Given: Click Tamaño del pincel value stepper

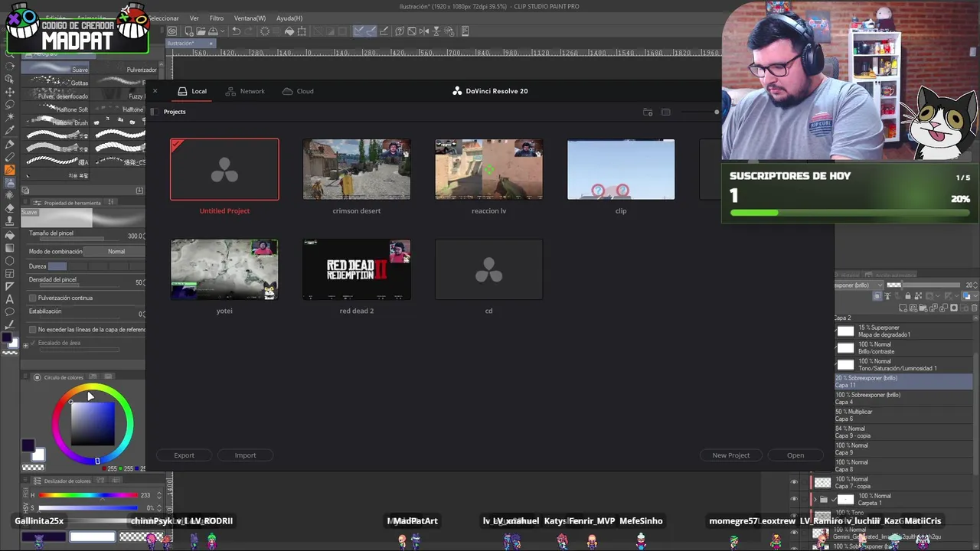Looking at the screenshot, I should [x=144, y=236].
